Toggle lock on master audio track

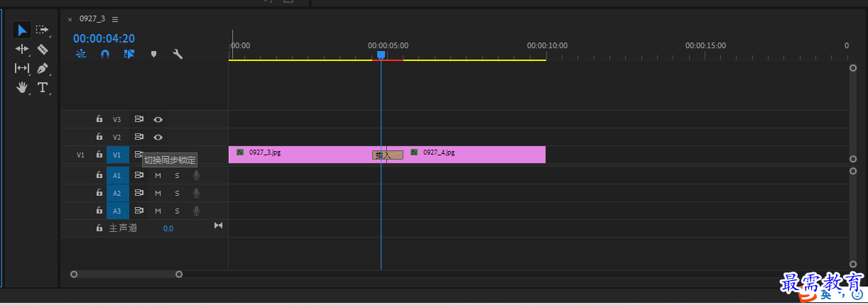[x=99, y=228]
